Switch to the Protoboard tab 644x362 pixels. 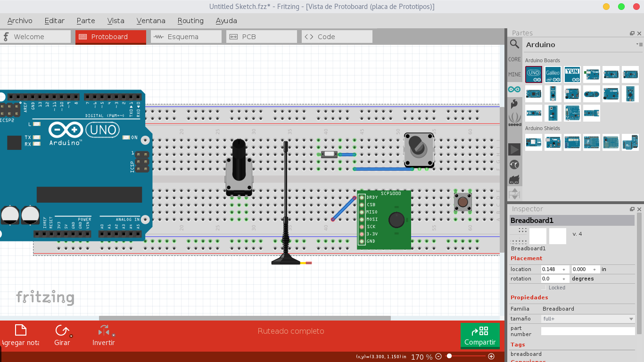coord(111,37)
